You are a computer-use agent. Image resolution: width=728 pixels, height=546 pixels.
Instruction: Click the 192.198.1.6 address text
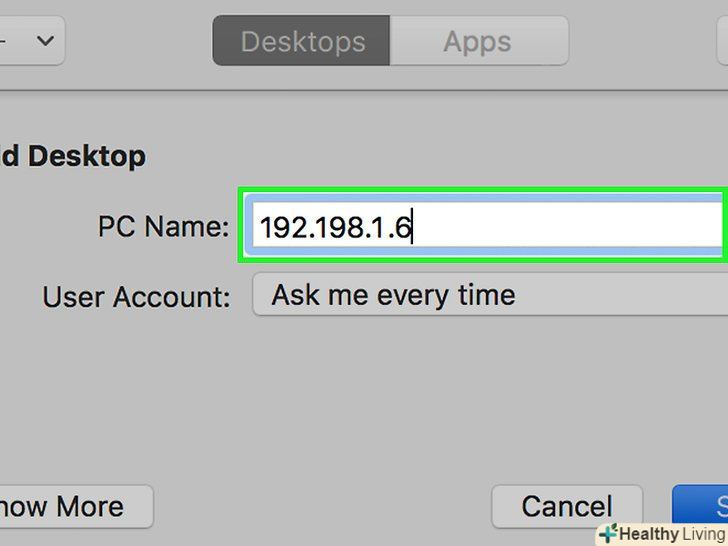point(335,229)
